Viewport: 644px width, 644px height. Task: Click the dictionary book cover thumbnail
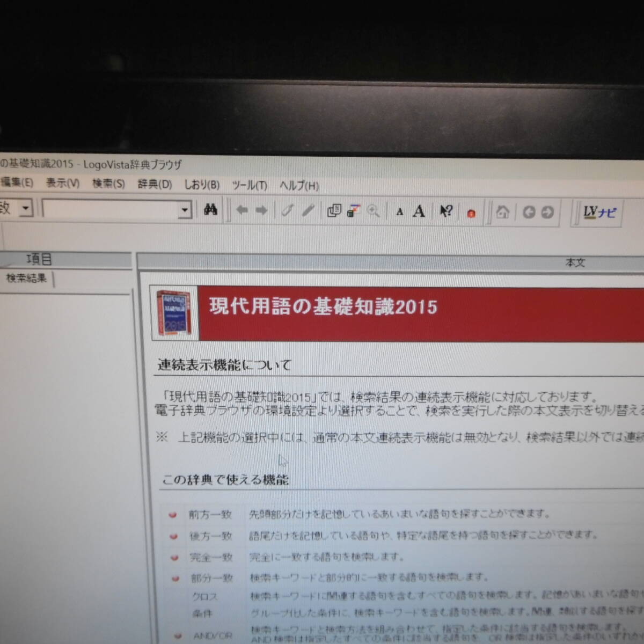[174, 312]
